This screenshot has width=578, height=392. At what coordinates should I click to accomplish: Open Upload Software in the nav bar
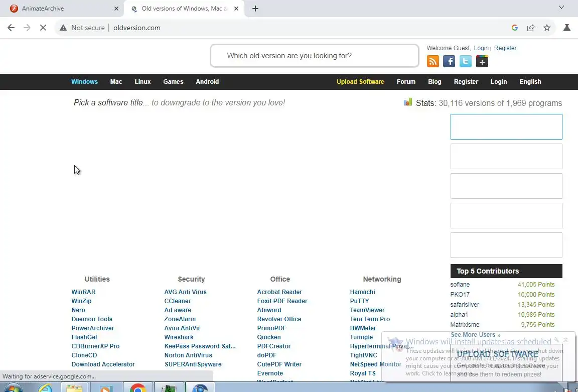(360, 82)
